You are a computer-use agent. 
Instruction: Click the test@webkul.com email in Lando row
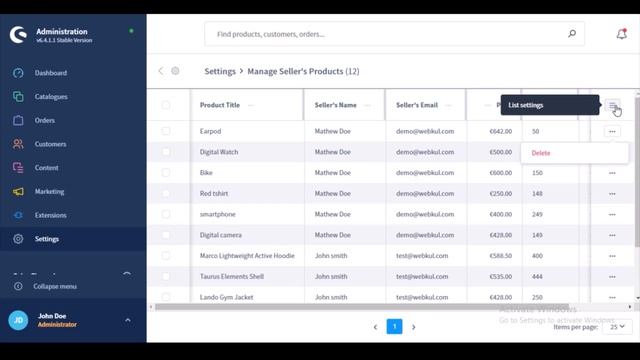coord(422,297)
